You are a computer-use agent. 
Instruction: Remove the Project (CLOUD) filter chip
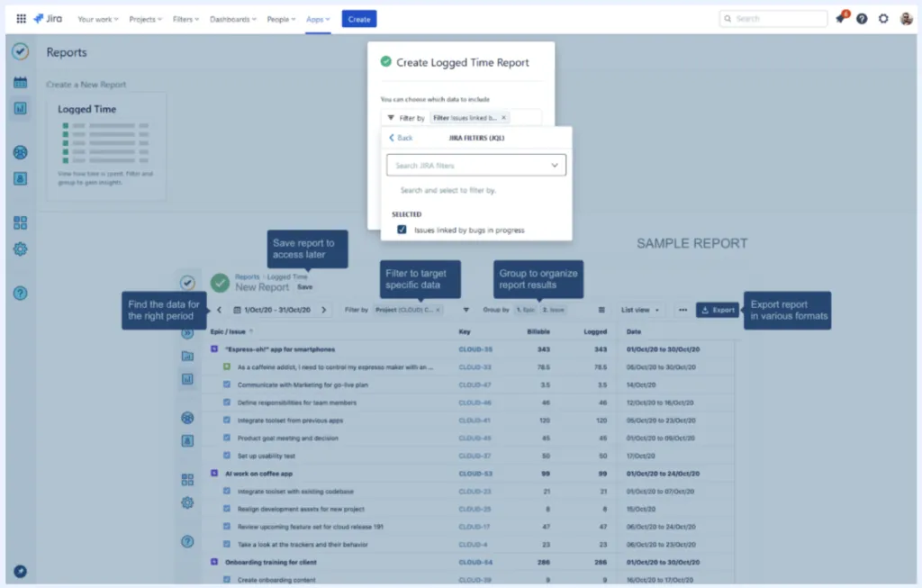pyautogui.click(x=438, y=310)
